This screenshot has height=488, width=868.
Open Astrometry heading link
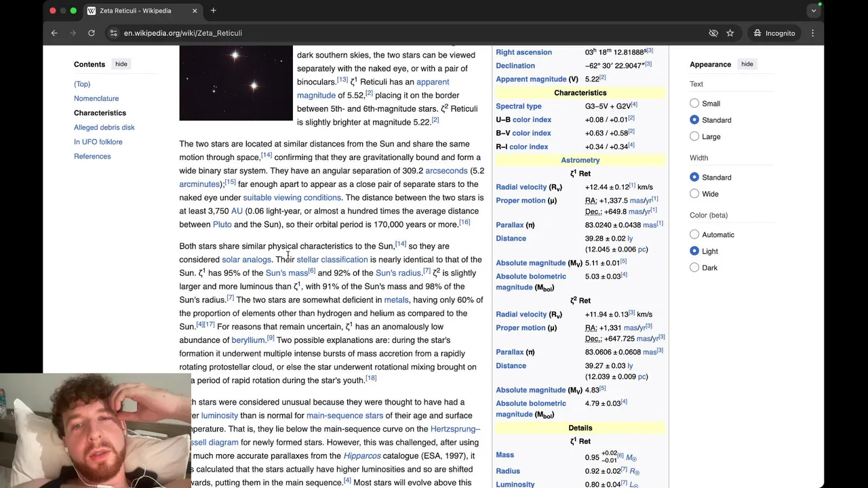pyautogui.click(x=580, y=160)
